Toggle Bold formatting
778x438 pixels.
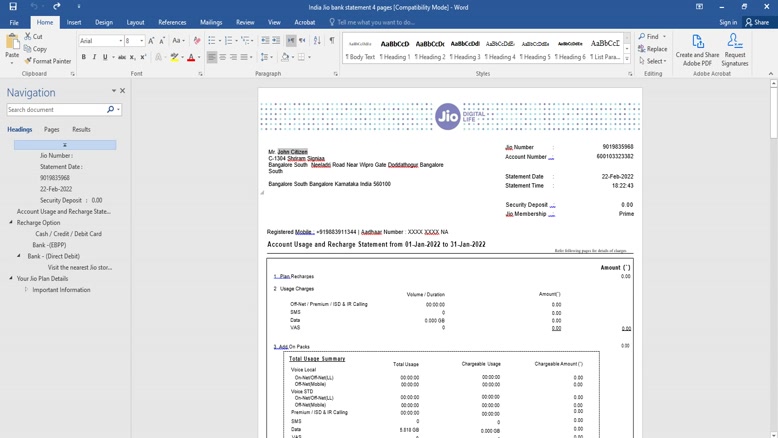[x=83, y=57]
